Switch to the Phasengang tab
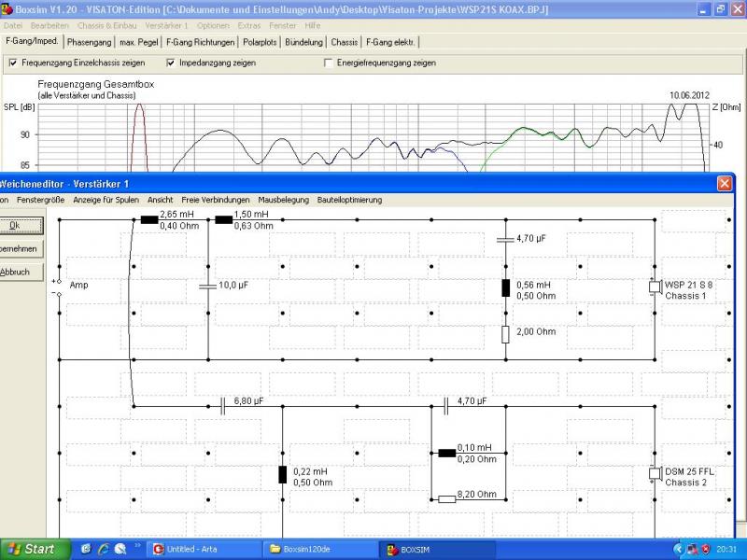Screen dimensions: 747x560 tap(89, 42)
